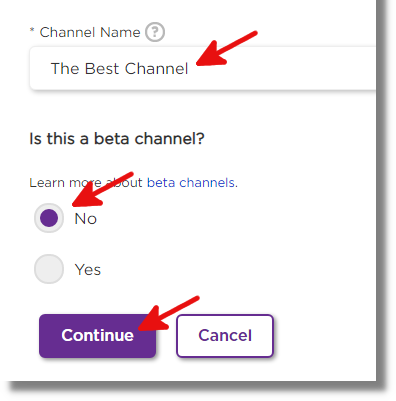Click the purple dot inside the No radio

(49, 218)
